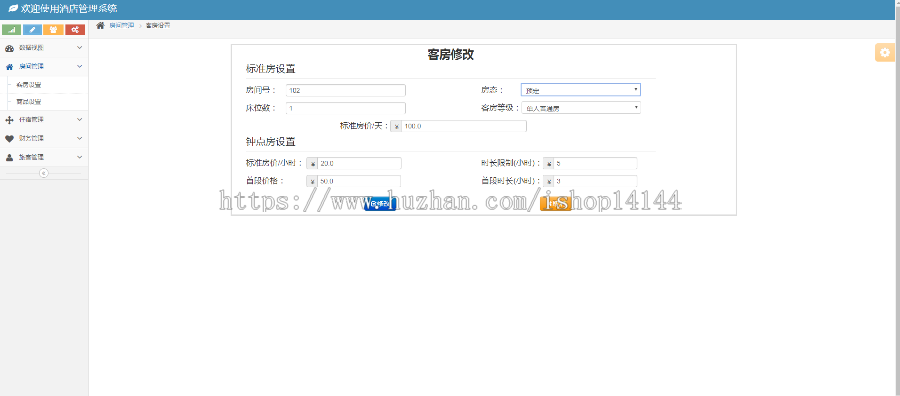Viewport: 900px width, 396px height.
Task: Open sidebar menu with the person icon
Action: tap(10, 157)
